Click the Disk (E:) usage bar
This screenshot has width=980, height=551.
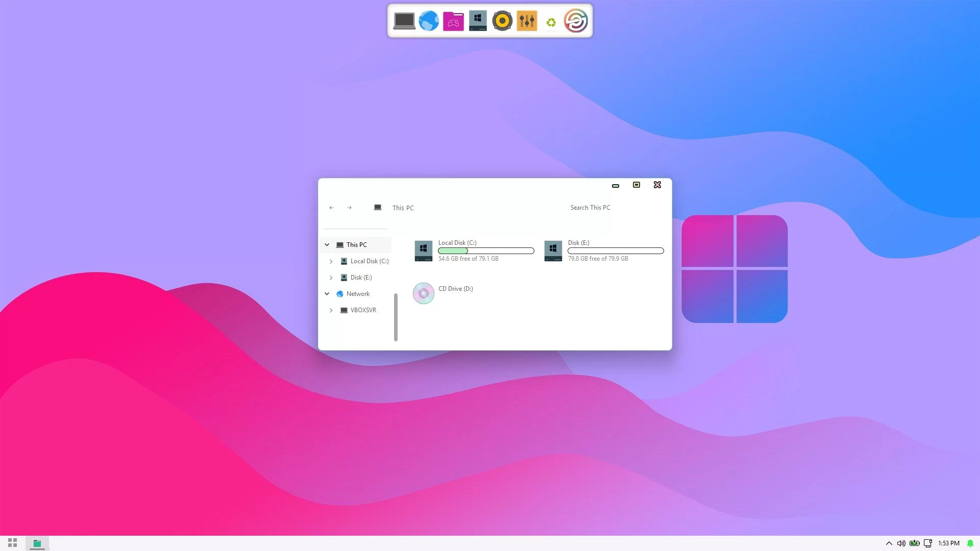616,251
